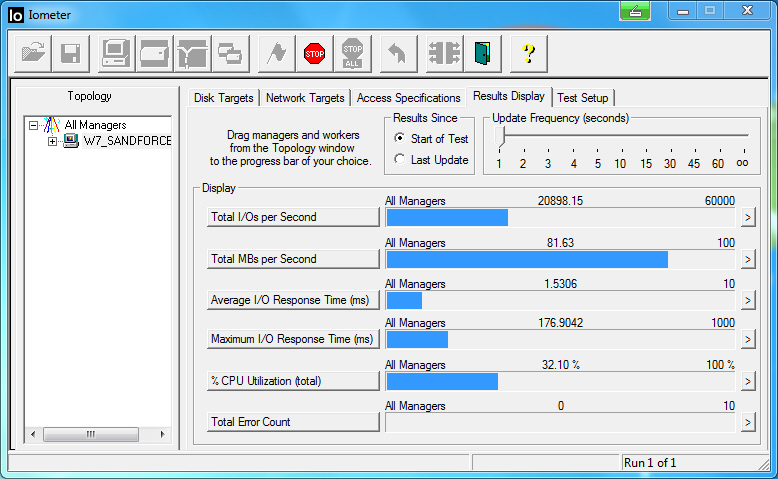
Task: Click topology scrollbar right arrow
Action: (163, 434)
